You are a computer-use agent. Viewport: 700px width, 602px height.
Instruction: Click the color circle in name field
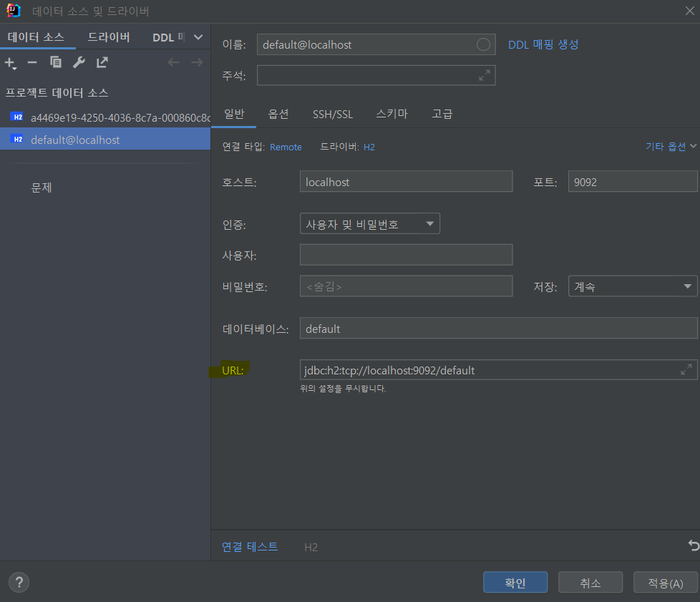tap(483, 44)
